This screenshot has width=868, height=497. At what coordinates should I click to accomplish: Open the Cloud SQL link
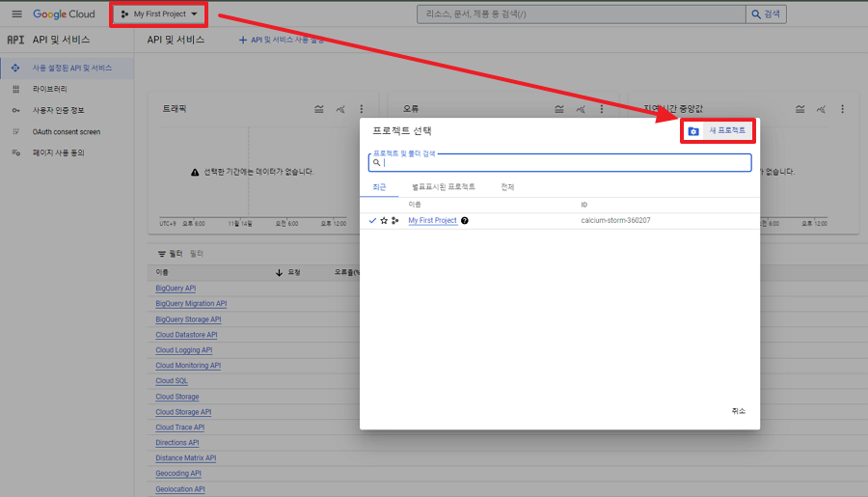pos(172,381)
